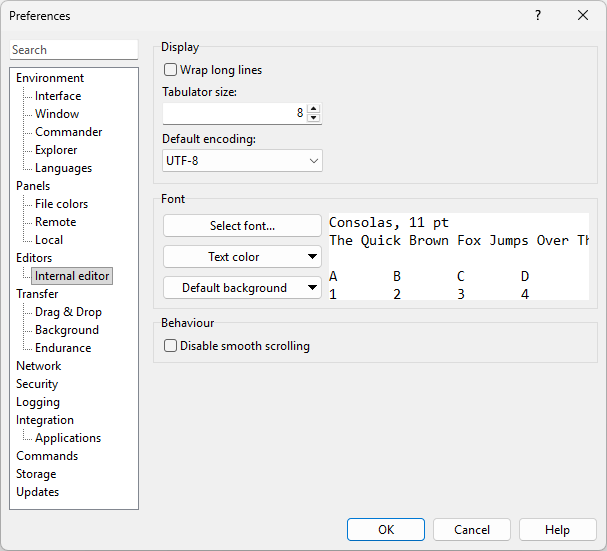Open the Default encoding dropdown

point(242,160)
